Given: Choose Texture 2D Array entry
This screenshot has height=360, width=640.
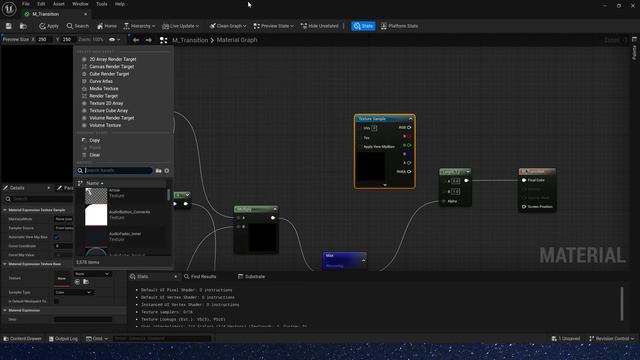Looking at the screenshot, I should (106, 103).
